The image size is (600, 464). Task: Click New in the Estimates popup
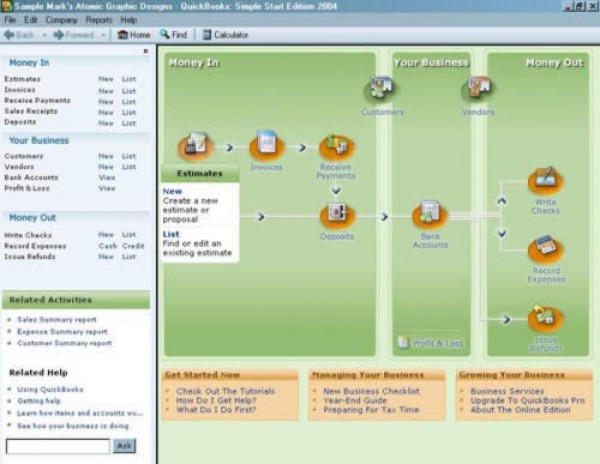point(172,191)
